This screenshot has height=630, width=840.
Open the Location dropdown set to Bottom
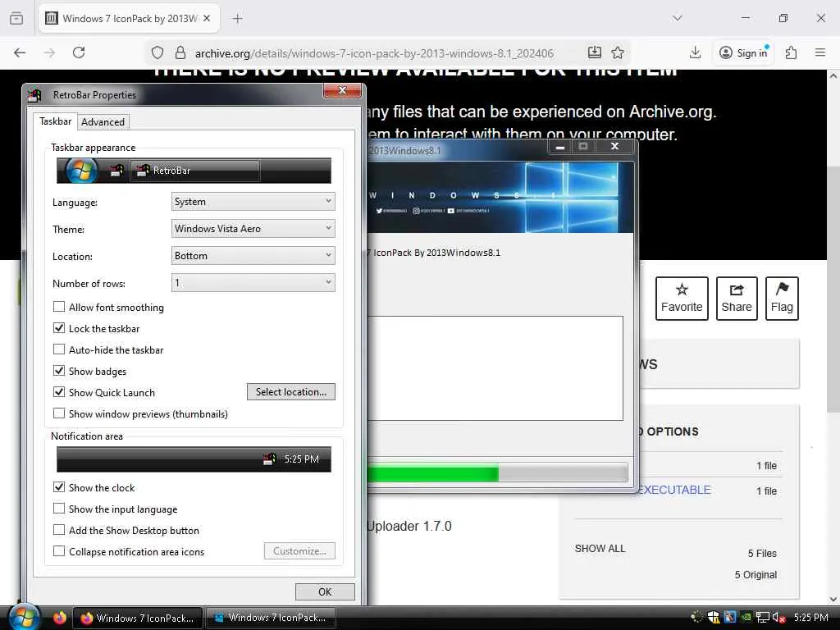coord(253,256)
